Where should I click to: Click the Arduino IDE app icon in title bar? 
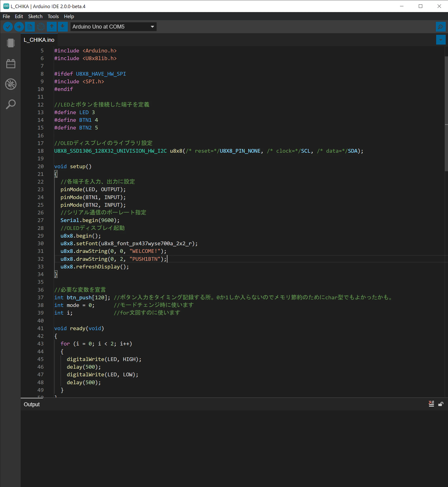[6, 6]
